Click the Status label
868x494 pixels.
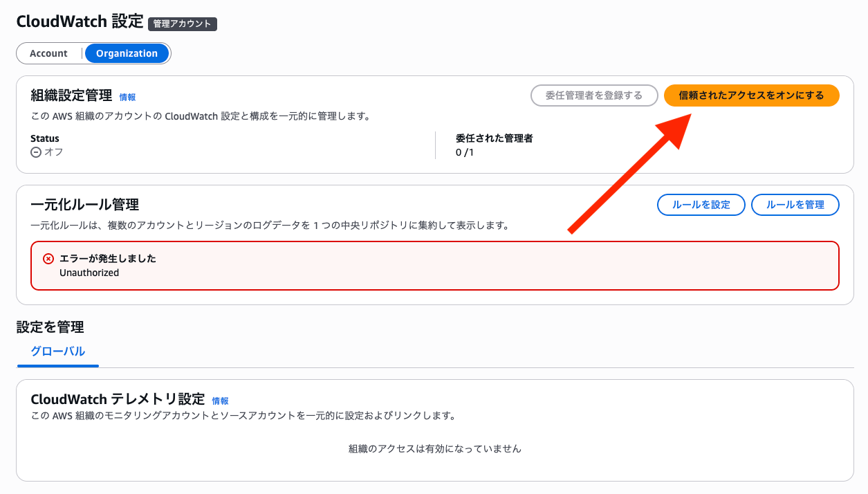pyautogui.click(x=45, y=138)
